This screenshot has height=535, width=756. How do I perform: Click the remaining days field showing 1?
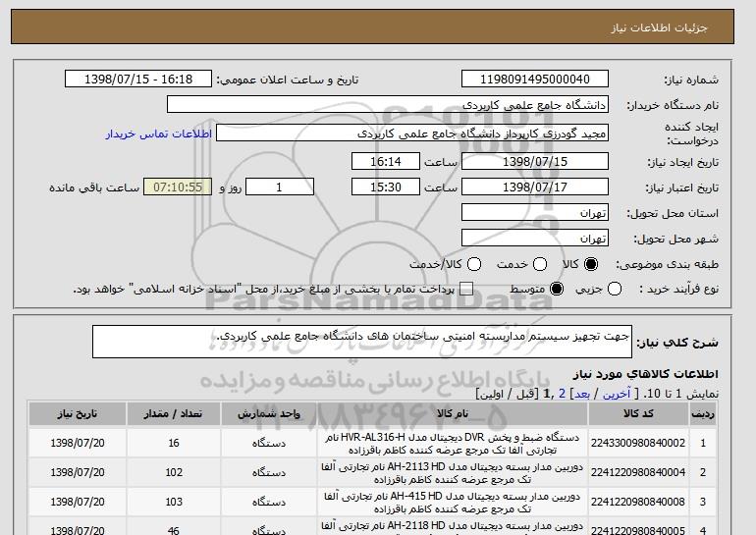[x=280, y=187]
